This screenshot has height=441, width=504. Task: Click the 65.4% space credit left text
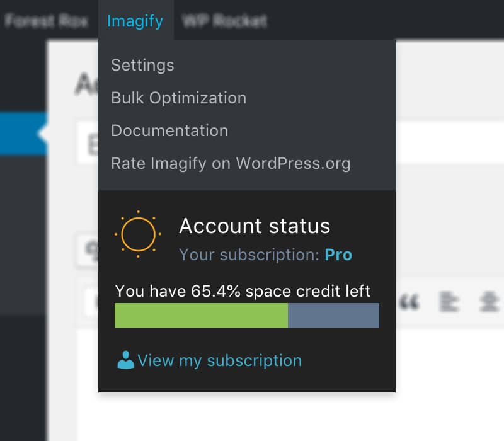(x=243, y=291)
